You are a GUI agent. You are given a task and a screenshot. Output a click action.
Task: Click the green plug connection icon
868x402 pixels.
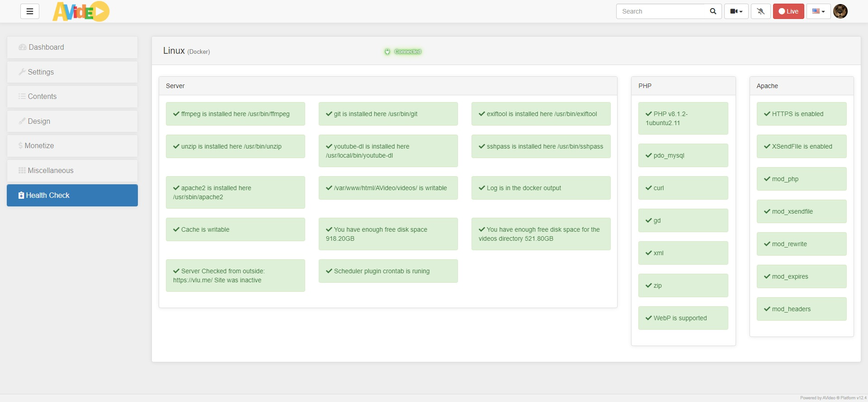(387, 51)
